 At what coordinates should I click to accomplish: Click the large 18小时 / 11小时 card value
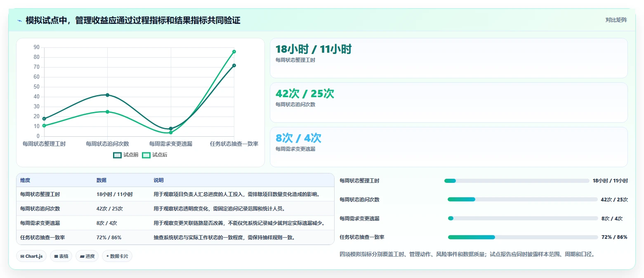coord(314,49)
